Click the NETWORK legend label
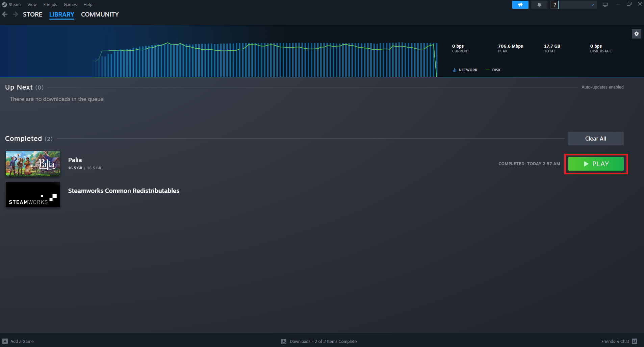644x347 pixels. 468,70
